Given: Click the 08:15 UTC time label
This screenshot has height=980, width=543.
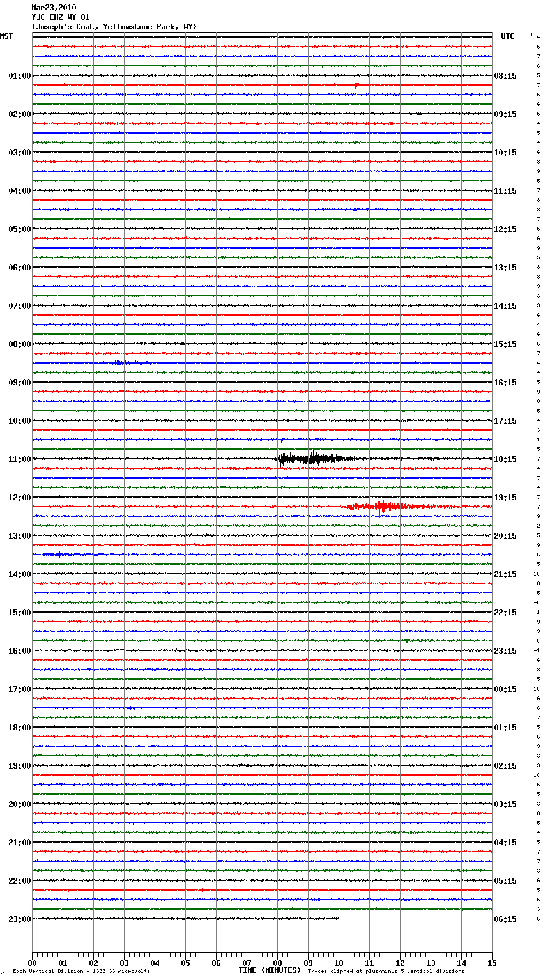Looking at the screenshot, I should click(x=505, y=76).
